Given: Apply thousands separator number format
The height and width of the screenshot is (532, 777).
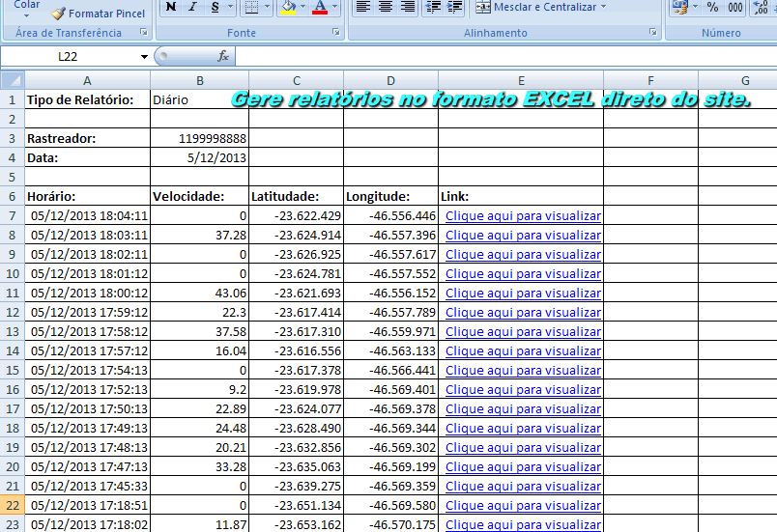Looking at the screenshot, I should point(735,7).
